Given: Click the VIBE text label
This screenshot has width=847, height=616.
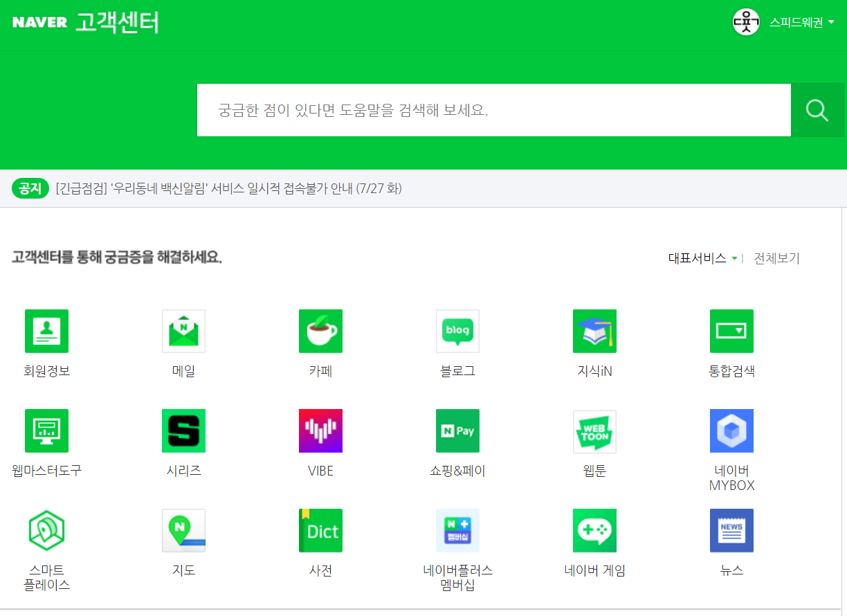Looking at the screenshot, I should [320, 471].
